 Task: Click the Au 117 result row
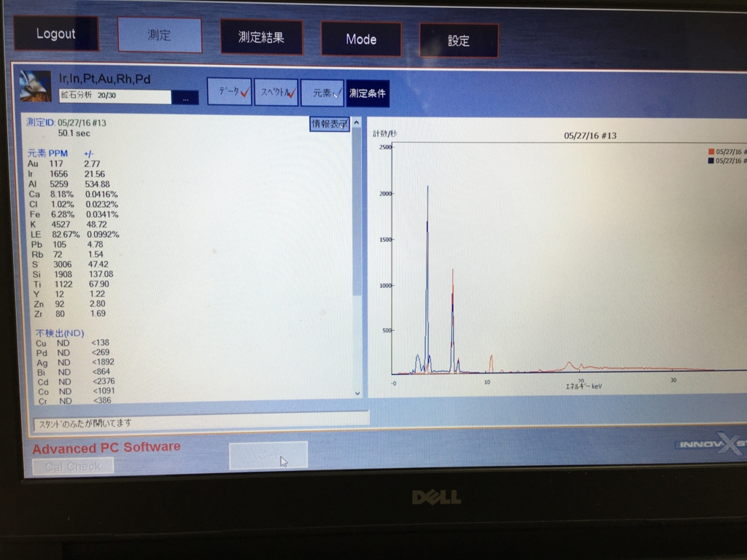tap(64, 164)
